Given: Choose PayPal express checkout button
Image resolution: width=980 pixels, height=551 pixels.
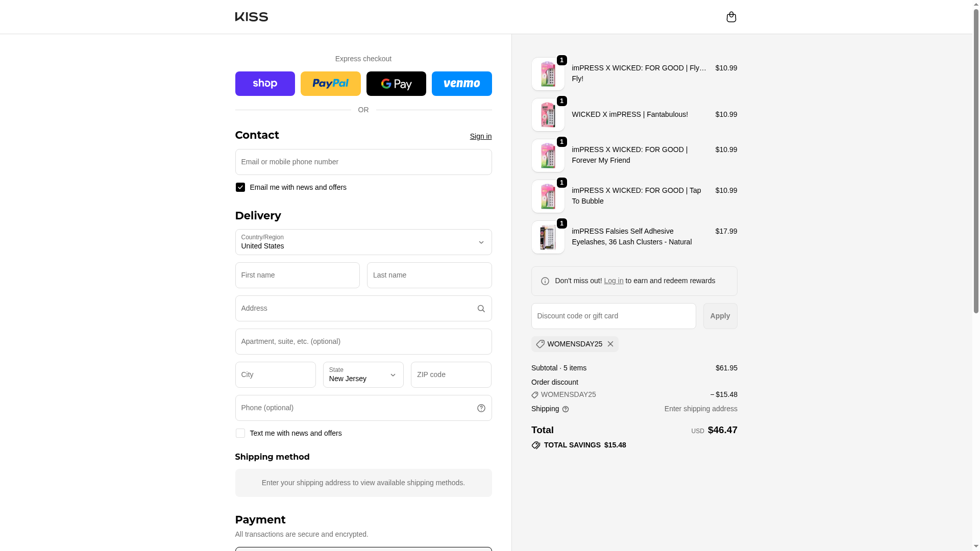Looking at the screenshot, I should [x=330, y=84].
